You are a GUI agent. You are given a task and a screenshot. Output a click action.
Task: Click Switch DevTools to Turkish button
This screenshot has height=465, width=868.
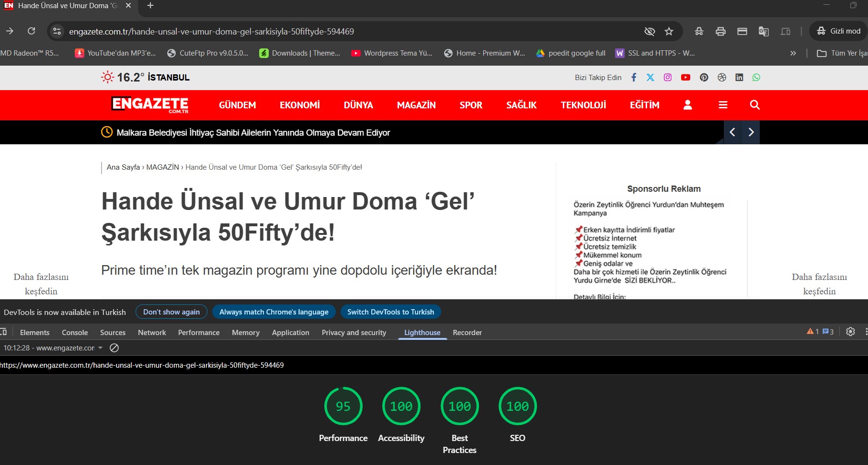390,312
